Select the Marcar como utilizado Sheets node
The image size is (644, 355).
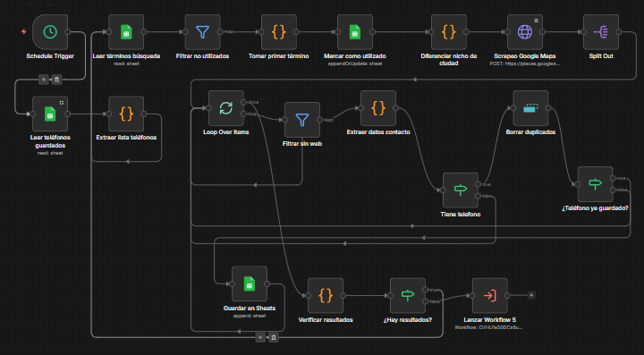tap(355, 32)
